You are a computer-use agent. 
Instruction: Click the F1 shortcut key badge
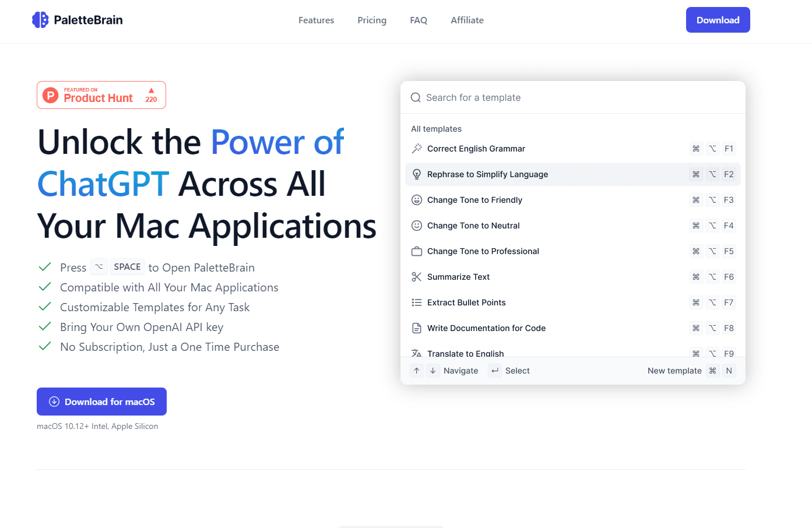(x=729, y=149)
